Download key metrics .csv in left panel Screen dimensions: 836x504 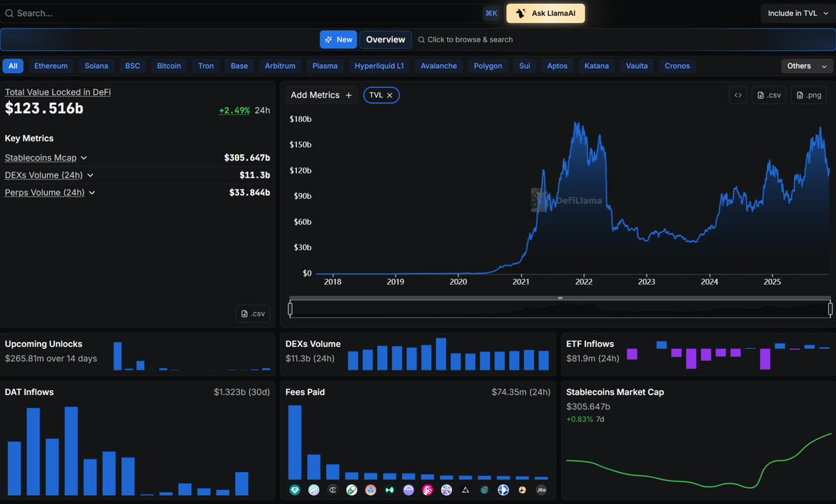253,314
